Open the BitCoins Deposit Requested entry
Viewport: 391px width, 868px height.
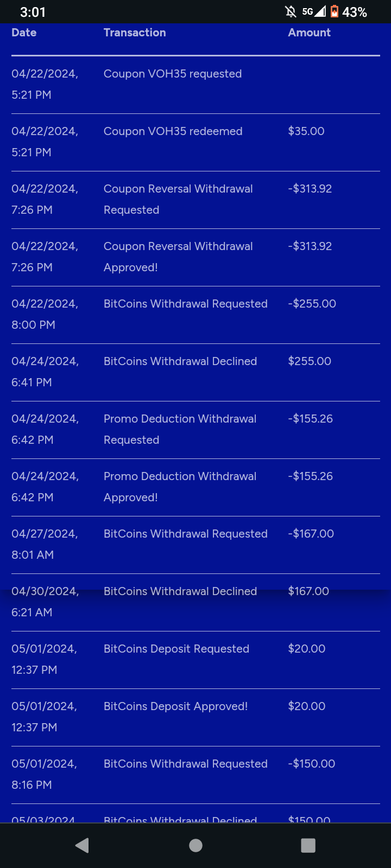point(176,649)
